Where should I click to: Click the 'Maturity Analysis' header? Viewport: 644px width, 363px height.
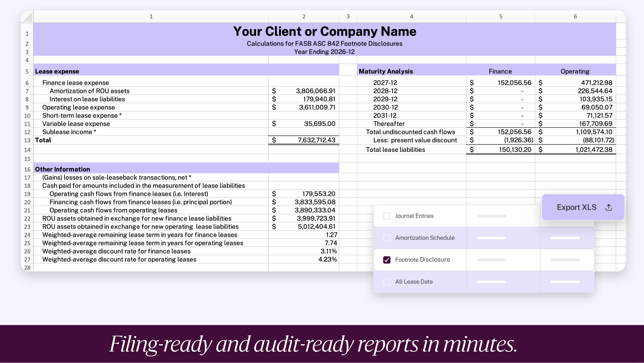[386, 71]
